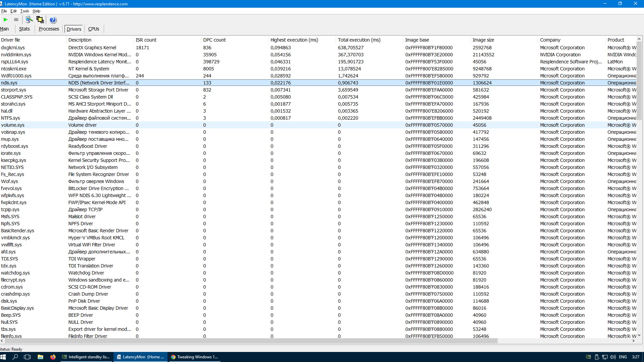Open the Tools menu
The width and height of the screenshot is (644, 362).
click(x=24, y=11)
